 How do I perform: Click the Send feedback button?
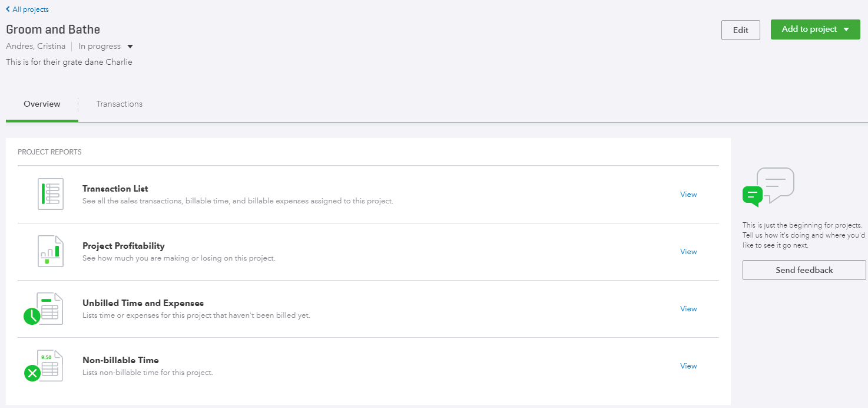tap(804, 270)
